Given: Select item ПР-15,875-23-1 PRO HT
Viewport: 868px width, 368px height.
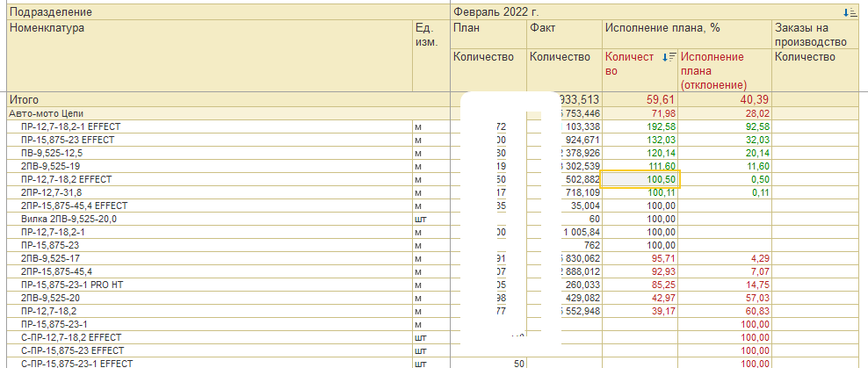Looking at the screenshot, I should [x=72, y=285].
